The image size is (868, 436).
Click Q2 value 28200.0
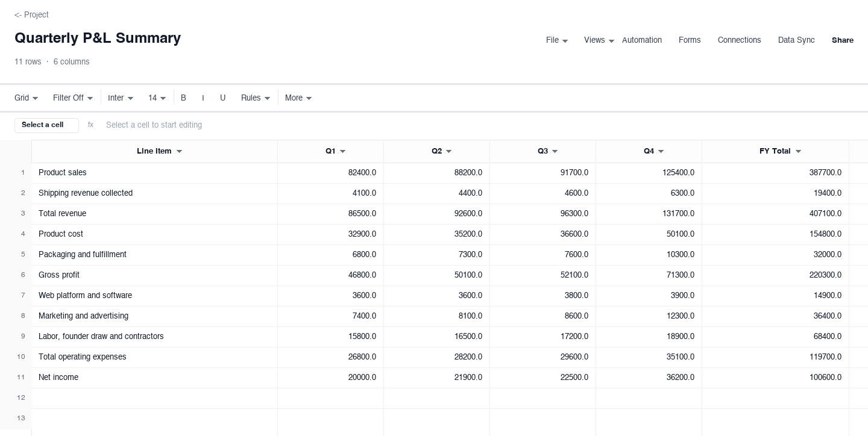coord(436,357)
